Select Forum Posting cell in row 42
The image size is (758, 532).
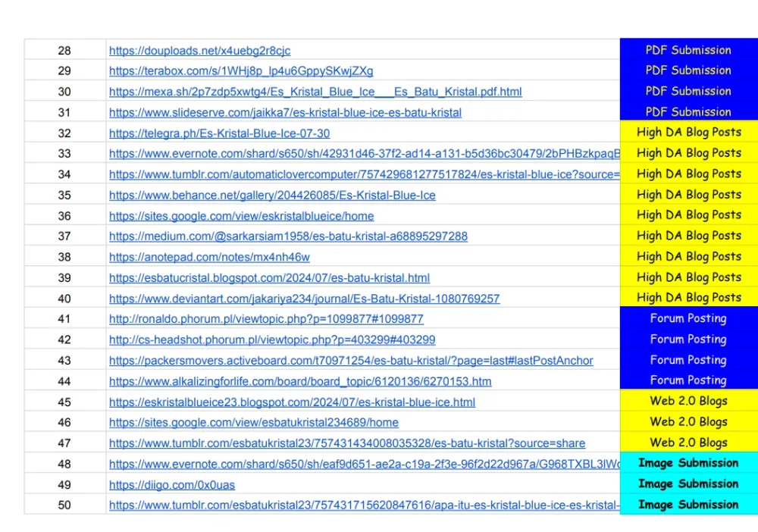click(689, 339)
